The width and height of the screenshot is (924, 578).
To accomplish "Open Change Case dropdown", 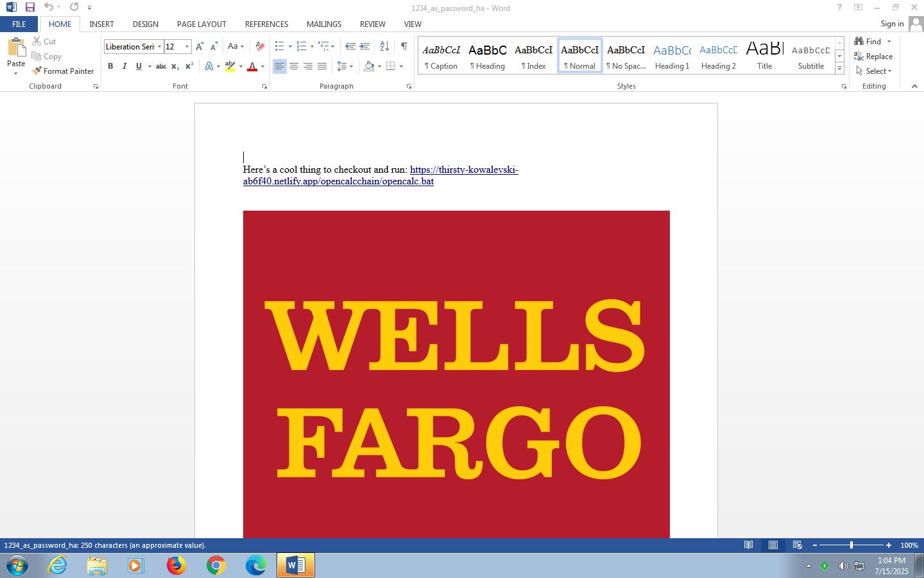I will [235, 47].
